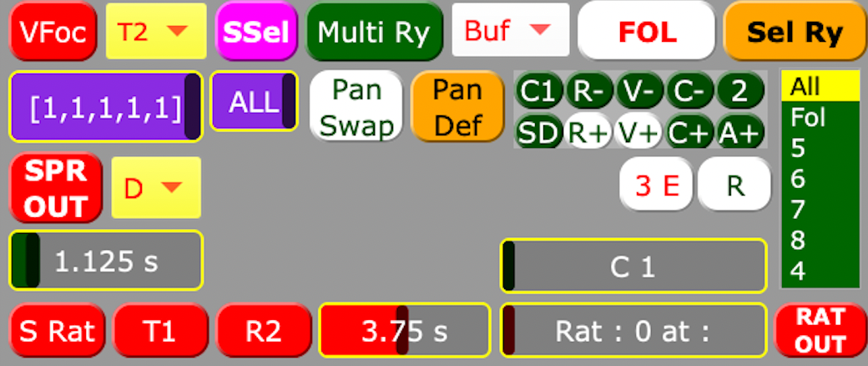
Task: Click the V- round button
Action: 639,90
